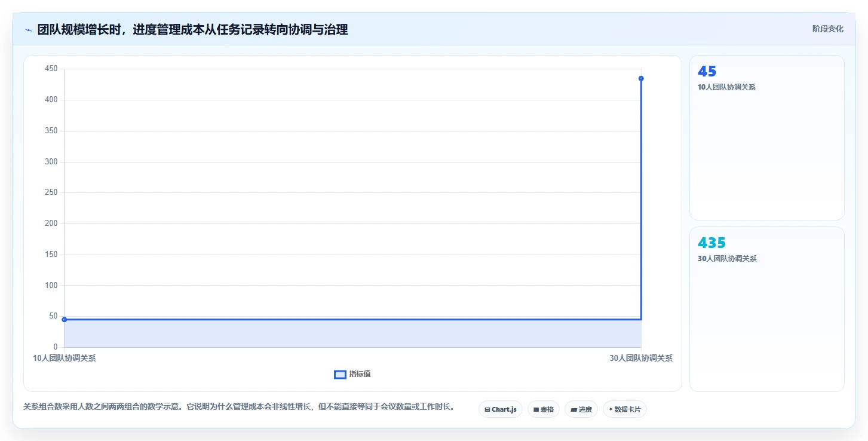
Task: Select the 表格 tag chip
Action: point(544,409)
